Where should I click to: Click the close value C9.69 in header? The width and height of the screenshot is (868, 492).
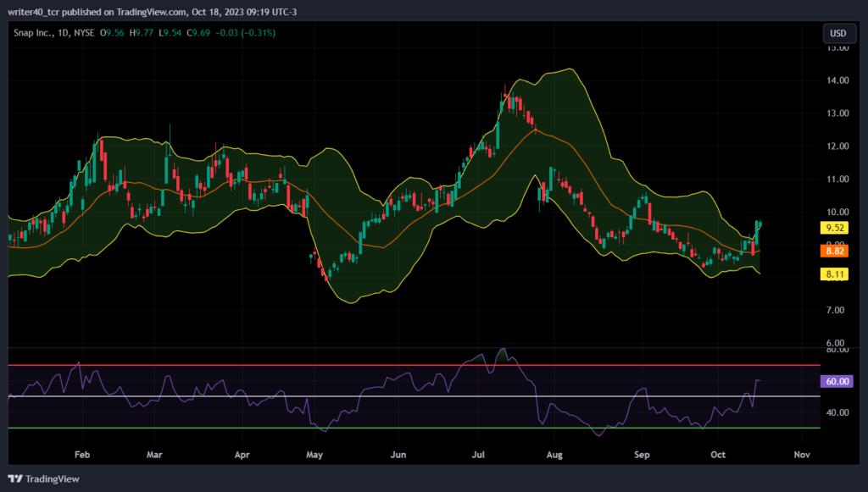click(x=198, y=33)
